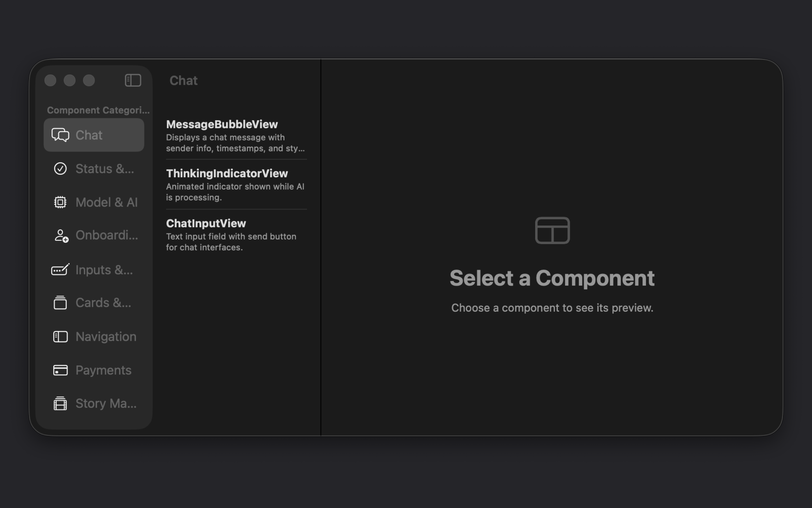Click the Inputs pencil-field icon
The image size is (812, 508).
[60, 270]
